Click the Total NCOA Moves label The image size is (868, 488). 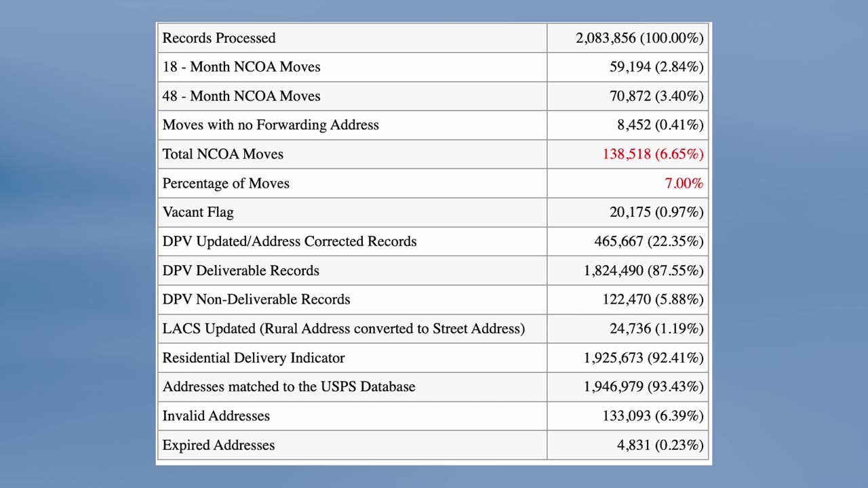point(223,155)
